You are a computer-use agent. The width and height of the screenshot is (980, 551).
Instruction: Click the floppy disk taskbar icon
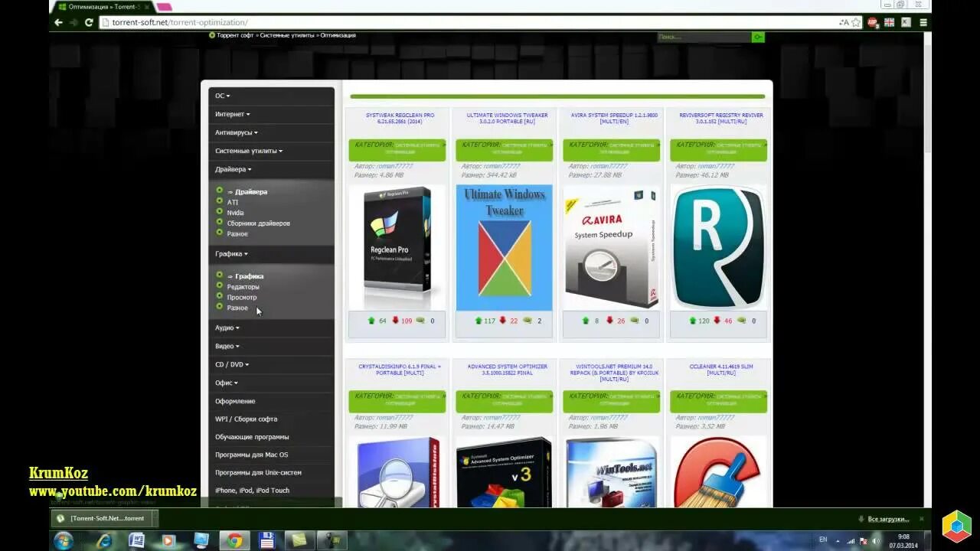pos(266,540)
